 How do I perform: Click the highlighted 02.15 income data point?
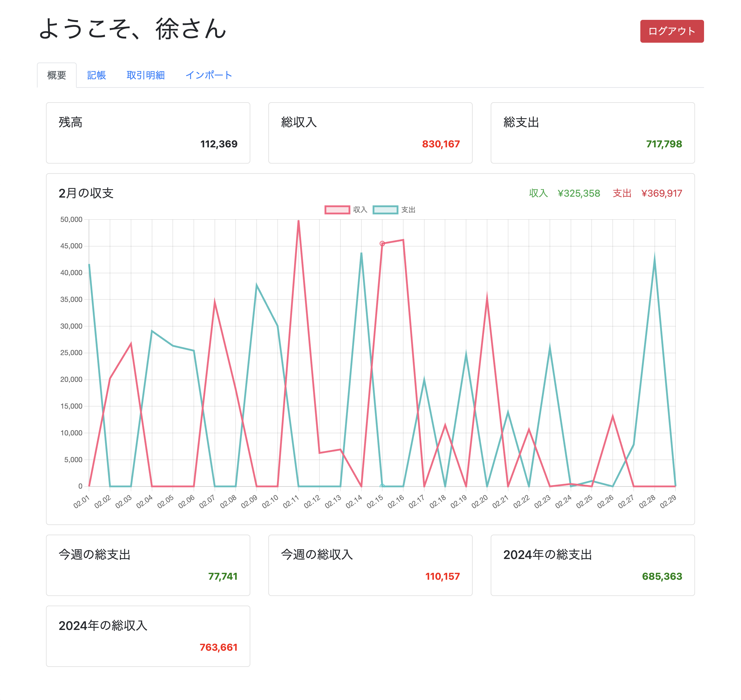point(382,244)
